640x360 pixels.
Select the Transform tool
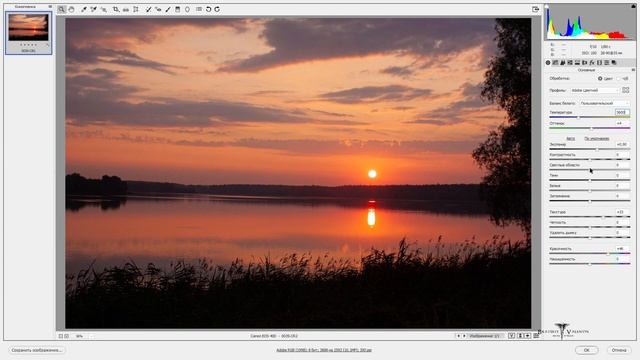[x=136, y=9]
